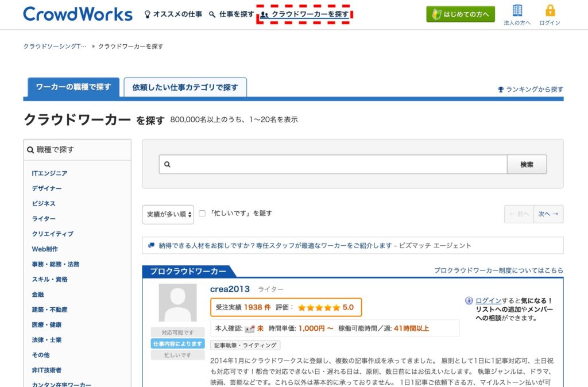Select 非IT技術者 in the job type list
This screenshot has width=588, height=387.
[47, 370]
